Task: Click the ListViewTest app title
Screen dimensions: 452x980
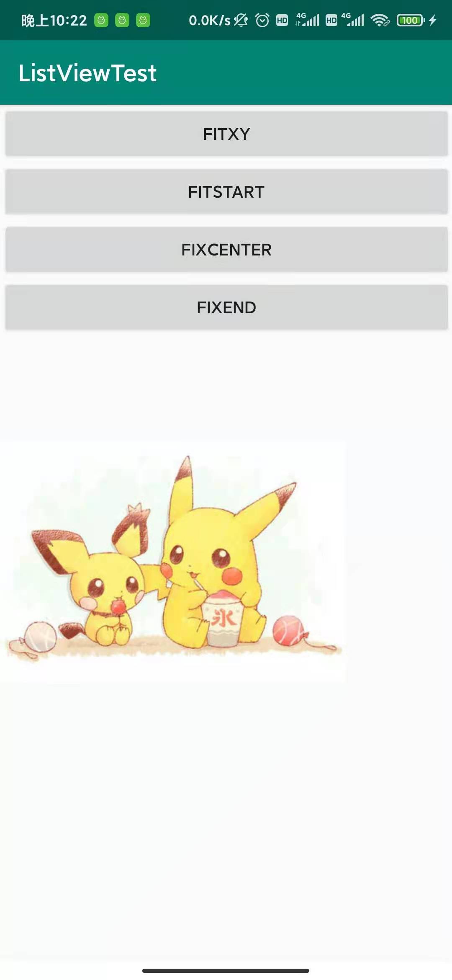Action: 87,73
